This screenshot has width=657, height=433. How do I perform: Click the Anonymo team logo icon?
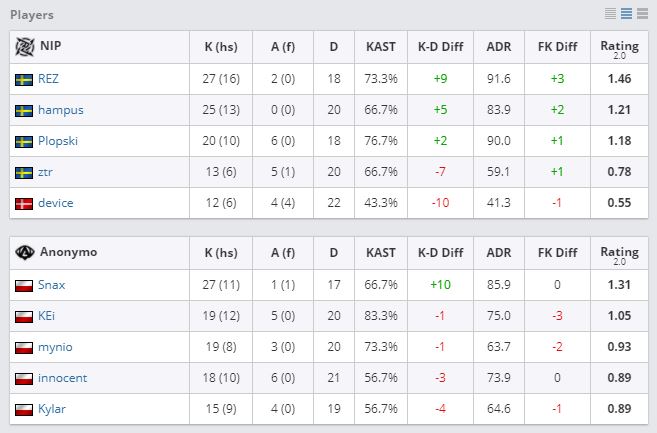(x=24, y=252)
